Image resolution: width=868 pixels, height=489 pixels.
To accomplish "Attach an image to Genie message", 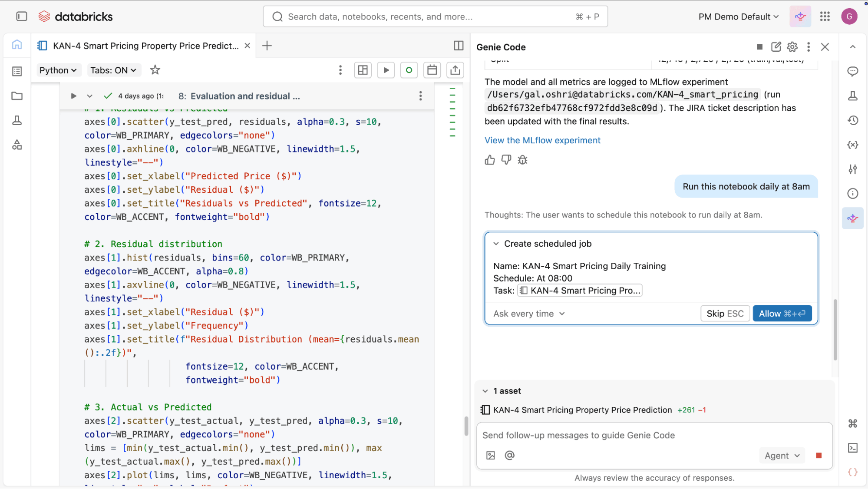I will [491, 455].
